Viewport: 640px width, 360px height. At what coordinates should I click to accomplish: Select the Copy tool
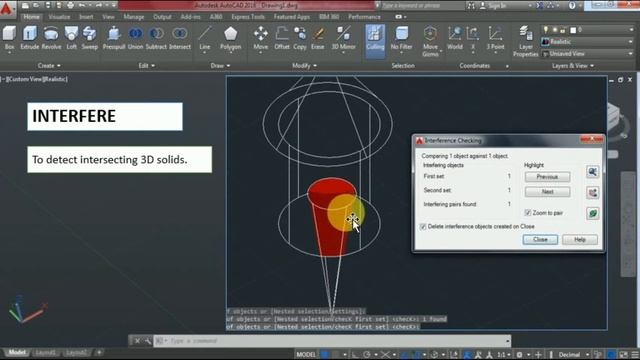tap(300, 38)
